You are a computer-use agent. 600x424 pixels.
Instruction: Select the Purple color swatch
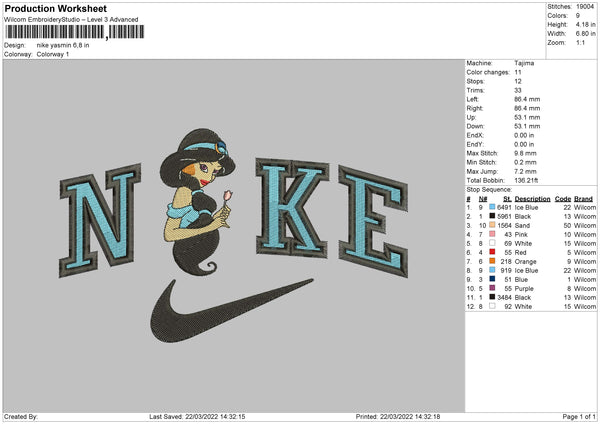point(492,288)
